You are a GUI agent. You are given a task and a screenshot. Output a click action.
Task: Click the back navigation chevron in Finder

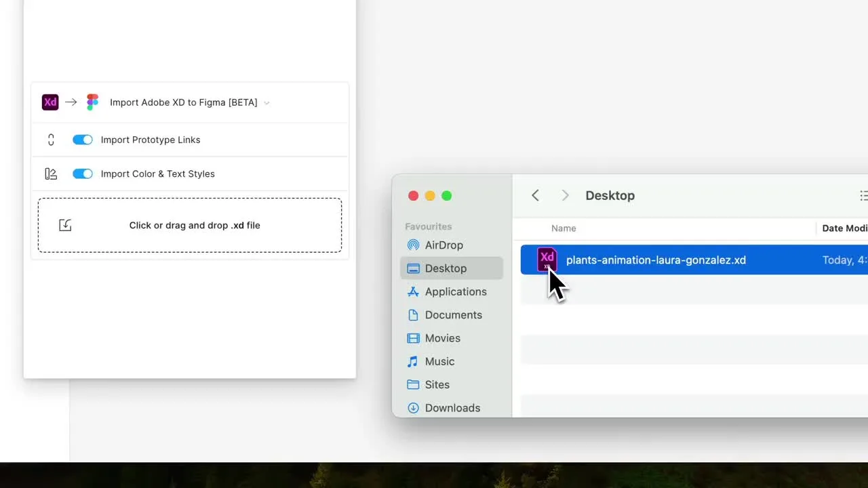pyautogui.click(x=535, y=195)
